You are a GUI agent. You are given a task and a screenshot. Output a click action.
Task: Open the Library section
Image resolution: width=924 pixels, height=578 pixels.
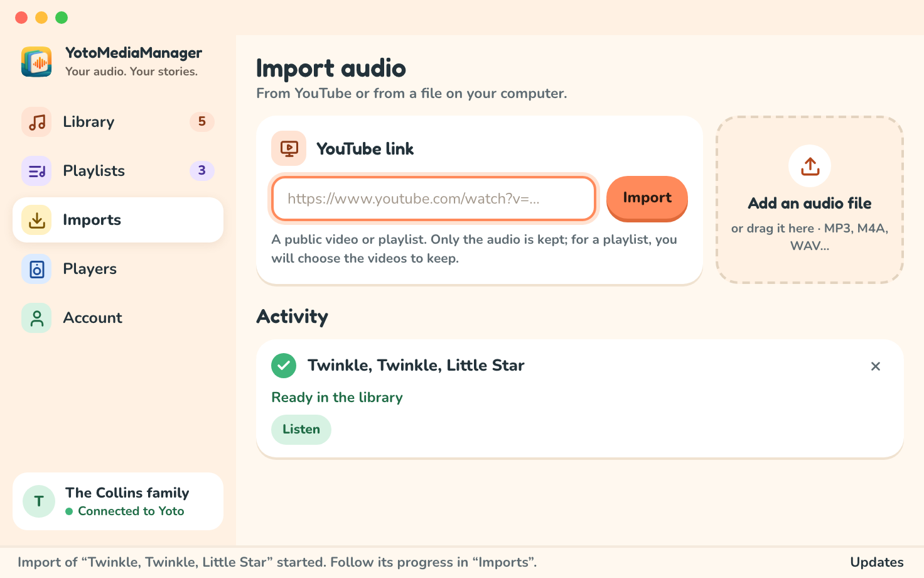coord(118,122)
